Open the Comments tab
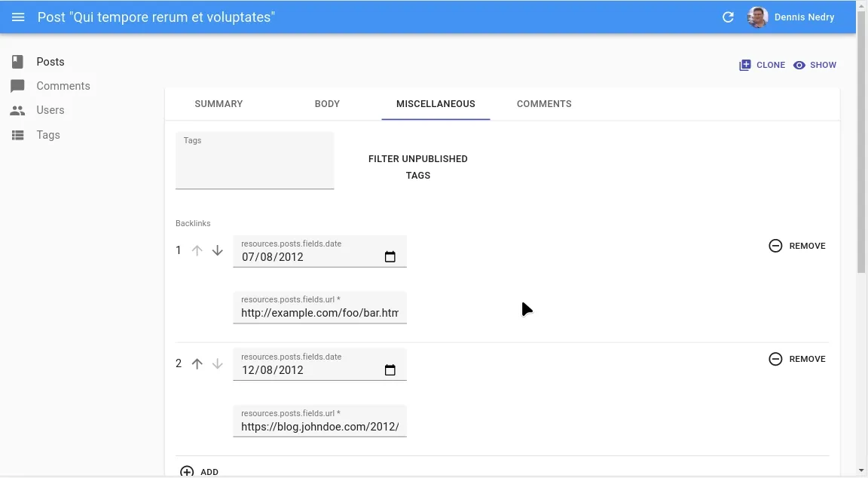 pos(544,104)
